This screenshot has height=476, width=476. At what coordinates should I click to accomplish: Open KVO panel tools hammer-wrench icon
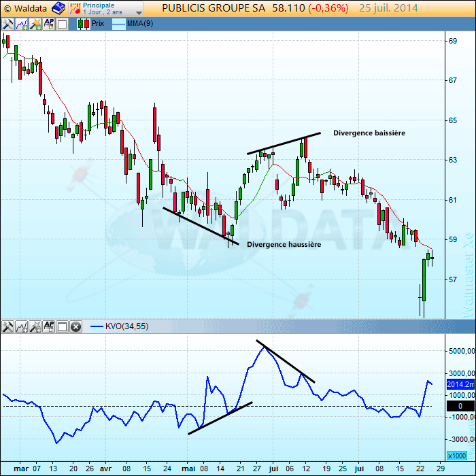click(x=7, y=326)
